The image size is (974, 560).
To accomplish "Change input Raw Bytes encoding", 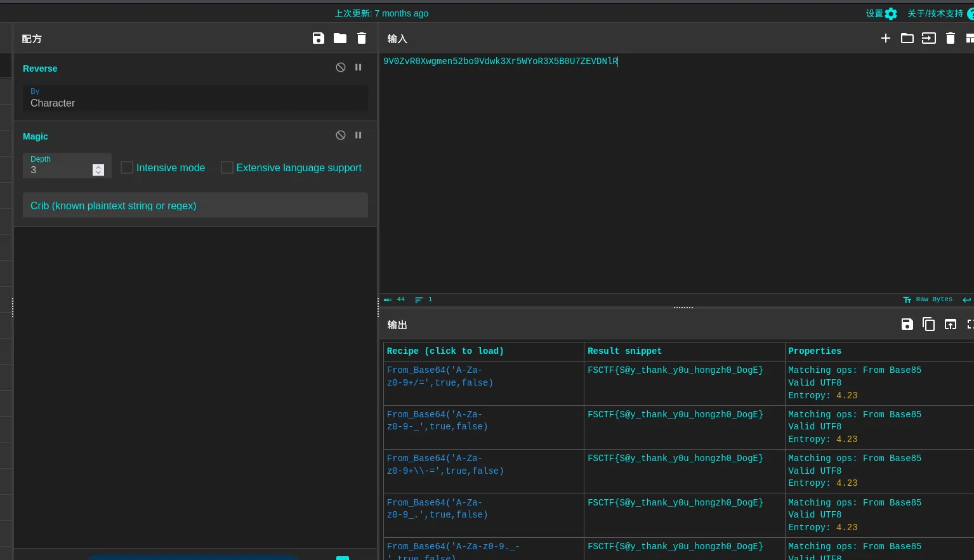I will point(928,299).
